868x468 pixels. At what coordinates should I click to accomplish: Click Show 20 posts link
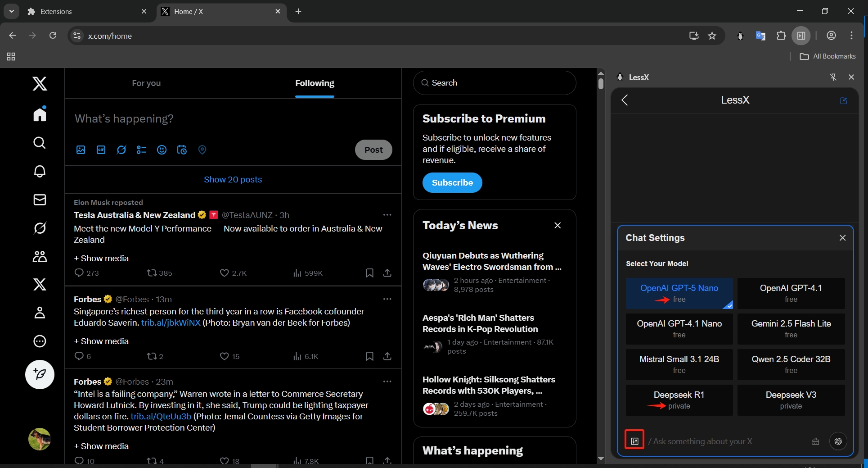pos(233,179)
